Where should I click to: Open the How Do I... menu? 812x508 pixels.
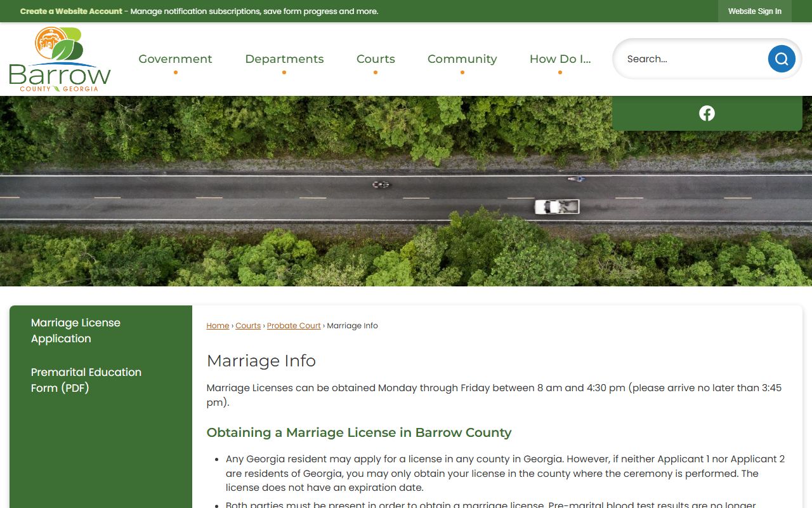[x=560, y=59]
